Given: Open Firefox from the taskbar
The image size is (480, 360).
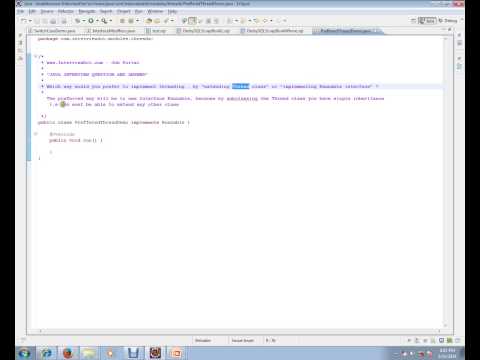Looking at the screenshot, I should [x=68, y=353].
